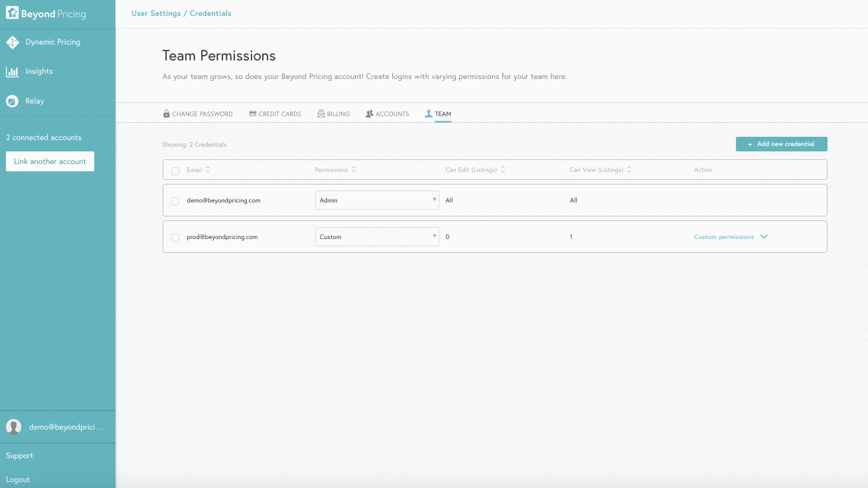The height and width of the screenshot is (488, 868).
Task: Click the user avatar icon at bottom of sidebar
Action: point(13,427)
